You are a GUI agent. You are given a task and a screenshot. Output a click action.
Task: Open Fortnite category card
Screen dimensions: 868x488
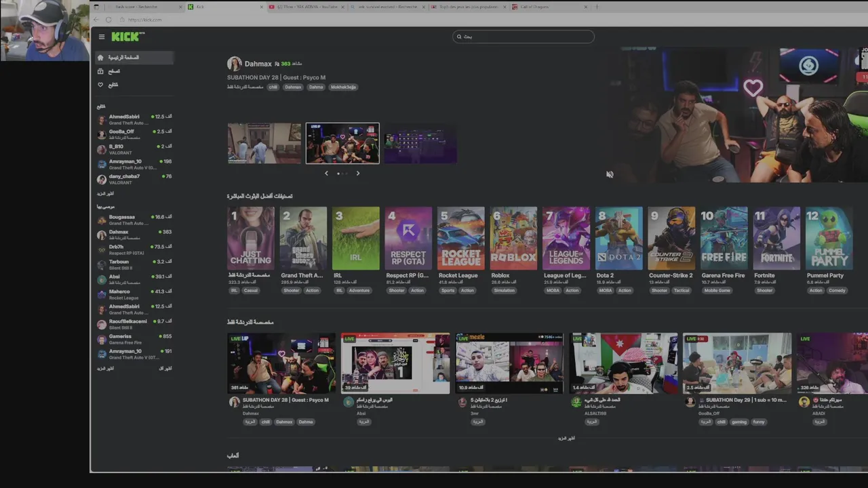[x=776, y=239]
